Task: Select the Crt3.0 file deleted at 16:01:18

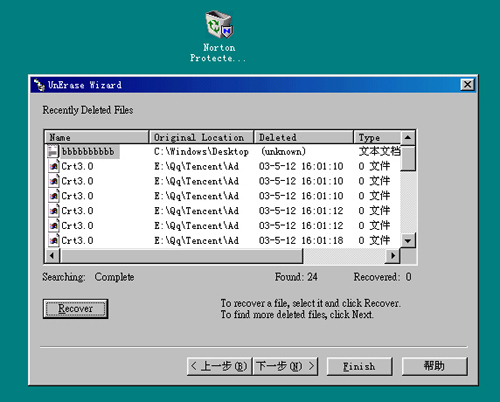Action: pyautogui.click(x=223, y=240)
